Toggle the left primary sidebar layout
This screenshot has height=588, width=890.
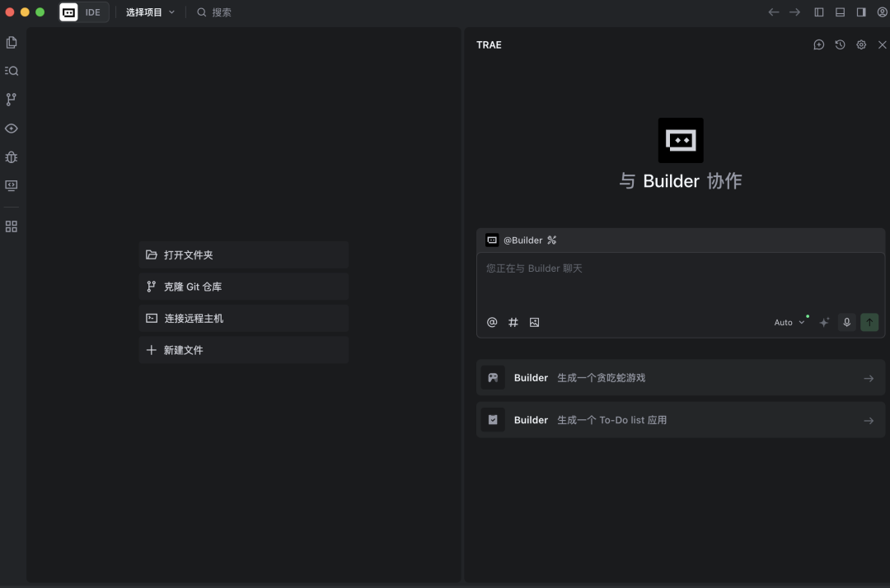click(819, 12)
